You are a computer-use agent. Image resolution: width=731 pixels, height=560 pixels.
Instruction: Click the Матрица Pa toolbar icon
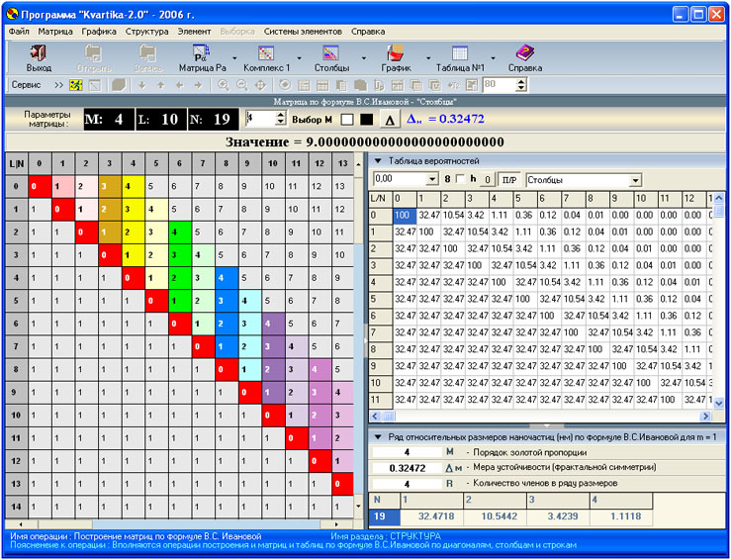point(202,53)
